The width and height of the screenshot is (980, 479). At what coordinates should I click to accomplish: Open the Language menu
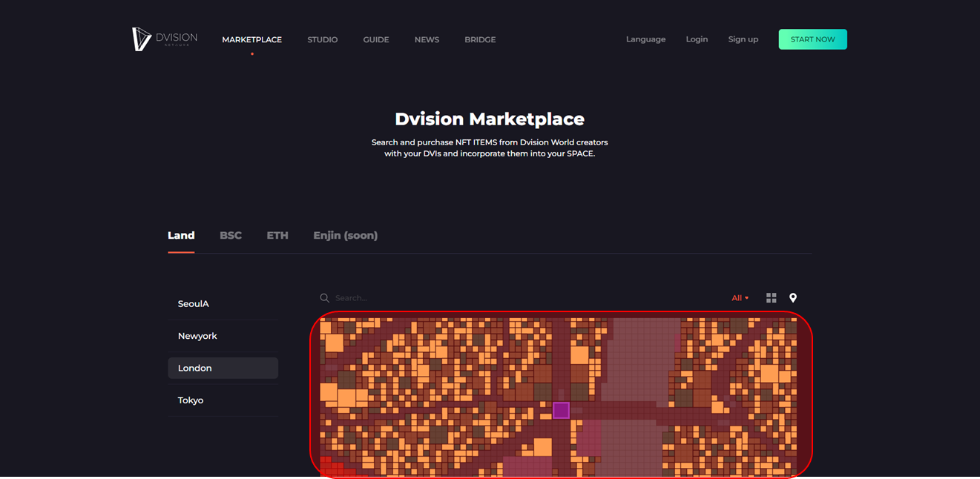645,39
